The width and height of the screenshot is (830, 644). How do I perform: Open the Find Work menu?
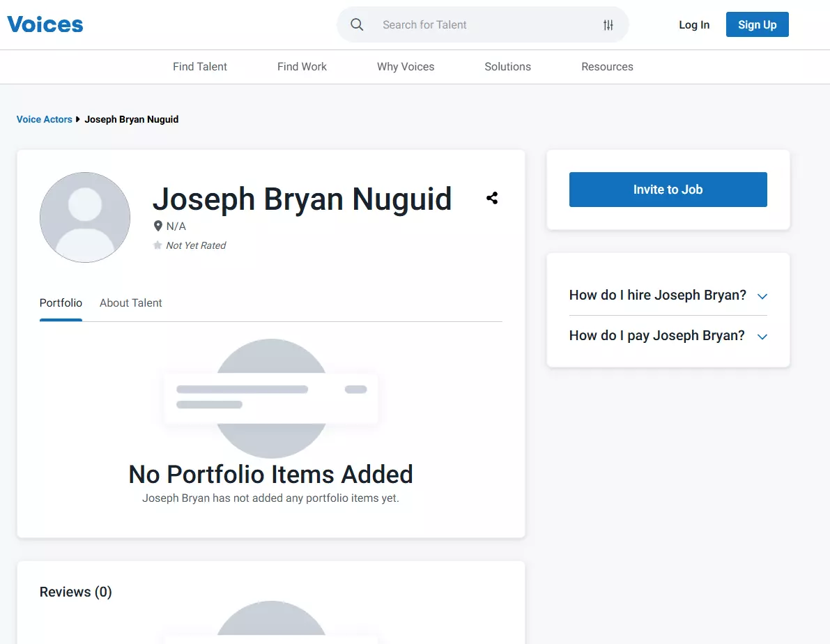pyautogui.click(x=302, y=67)
